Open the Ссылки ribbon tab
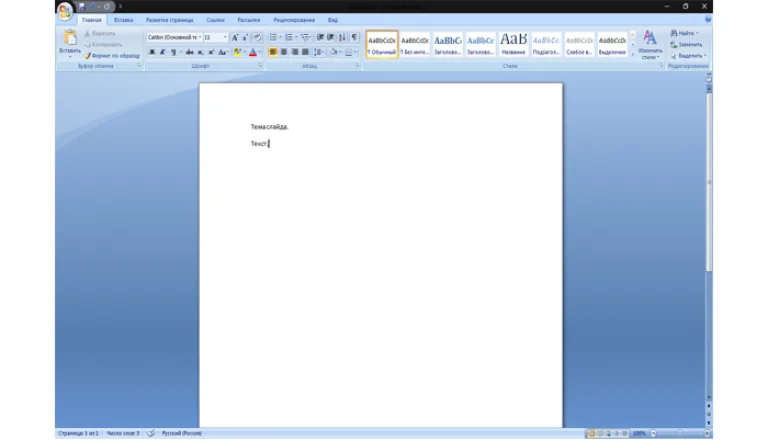Viewport: 768px width, 441px height. coord(215,20)
